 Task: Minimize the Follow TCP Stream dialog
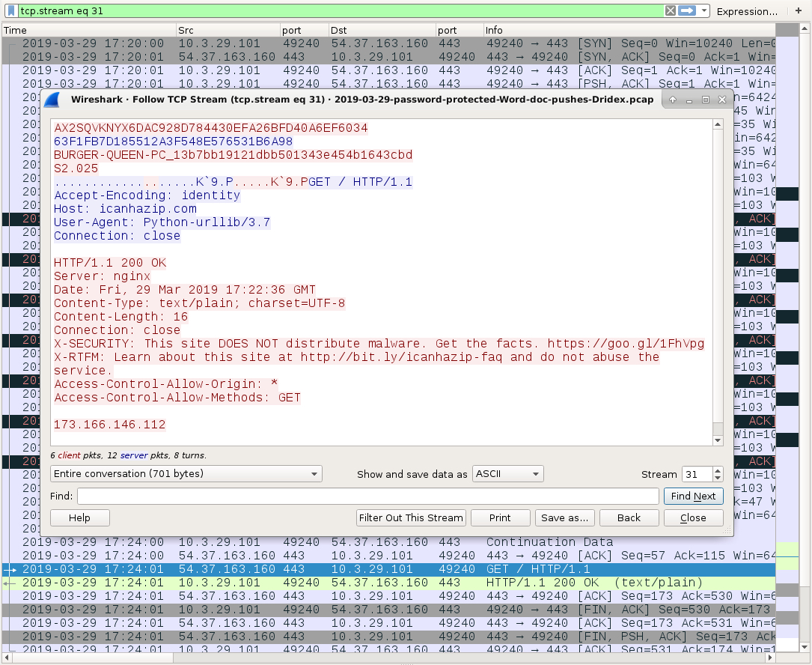(x=689, y=100)
